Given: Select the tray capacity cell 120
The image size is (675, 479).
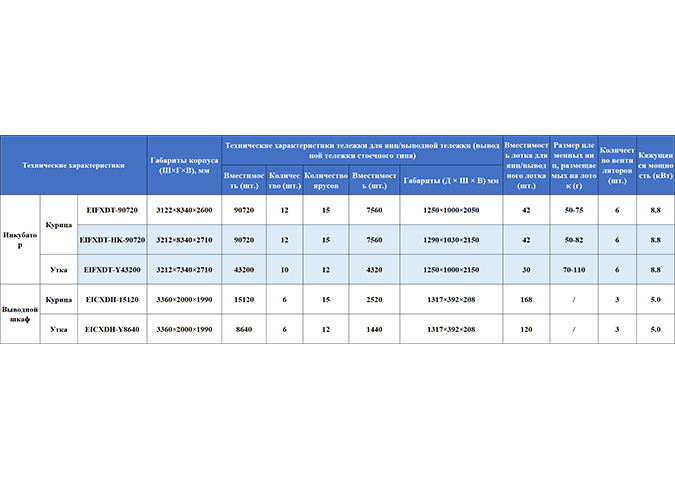Looking at the screenshot, I should (x=526, y=329).
